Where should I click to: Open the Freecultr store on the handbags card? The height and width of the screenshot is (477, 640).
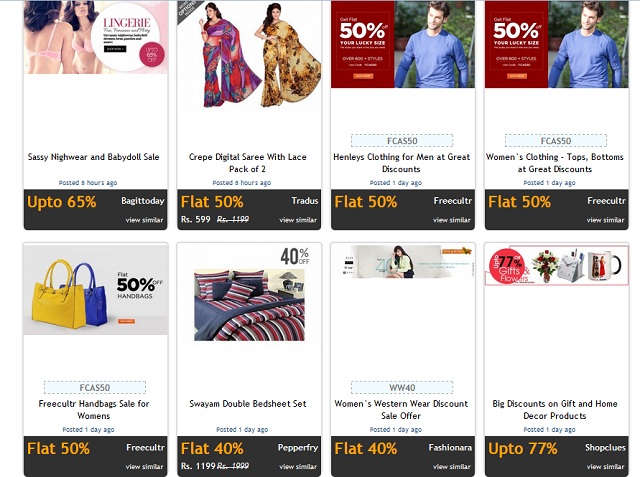pos(145,448)
